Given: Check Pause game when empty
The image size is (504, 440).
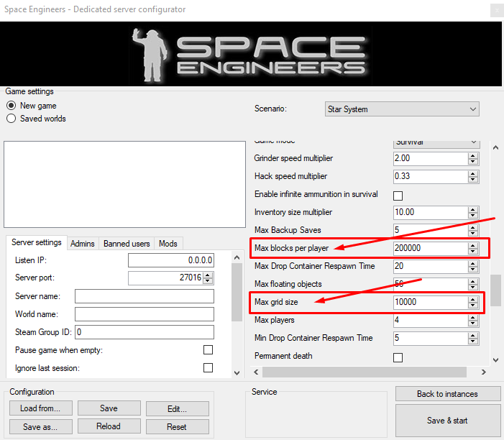Looking at the screenshot, I should [208, 350].
